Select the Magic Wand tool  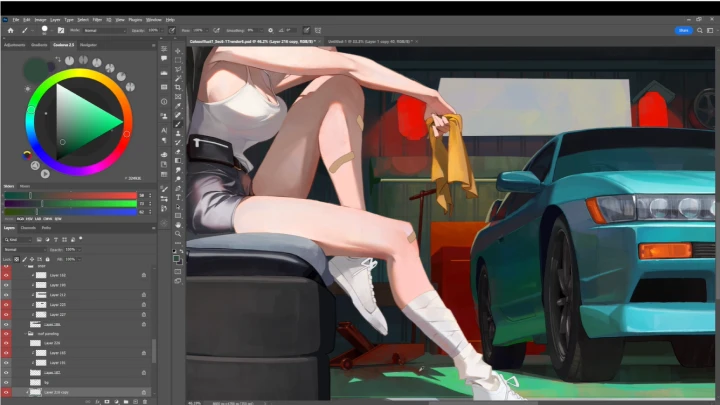[178, 78]
